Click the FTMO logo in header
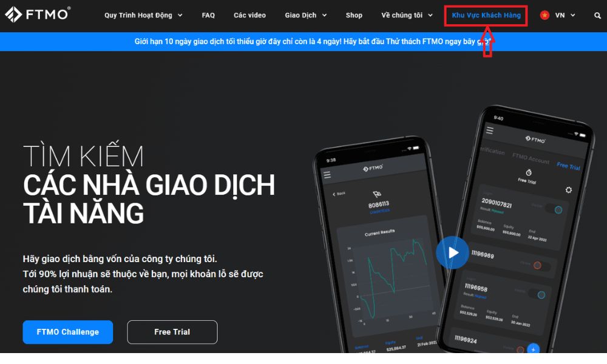This screenshot has height=364, width=607. coord(38,15)
